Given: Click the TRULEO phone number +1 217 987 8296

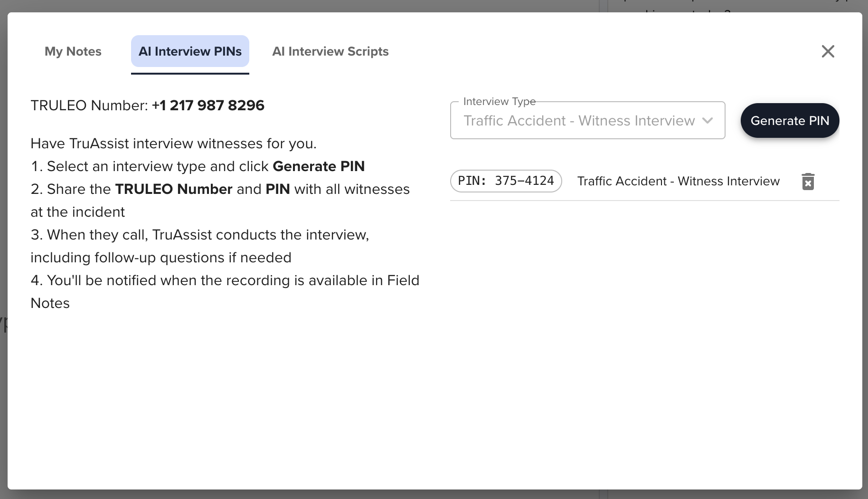Looking at the screenshot, I should (208, 106).
